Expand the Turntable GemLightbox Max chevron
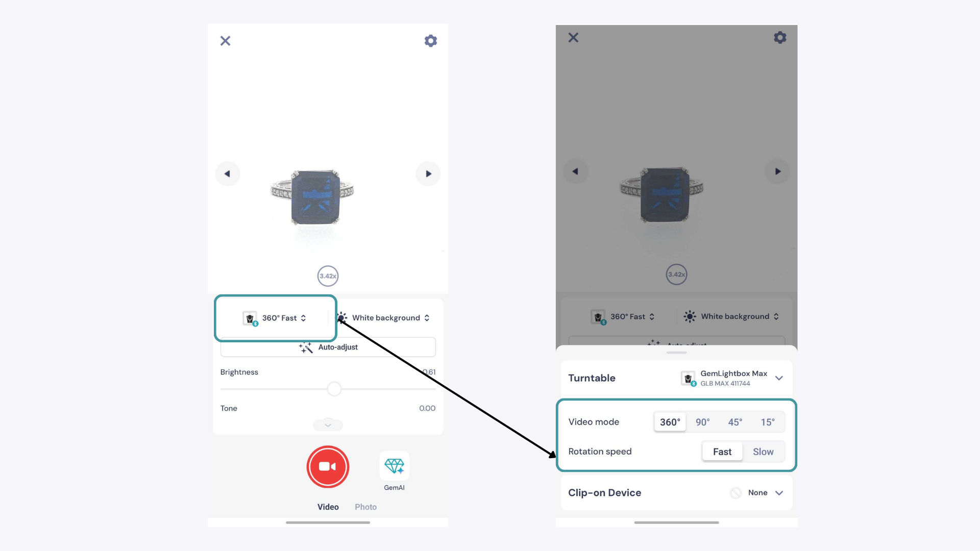980x551 pixels. (x=779, y=378)
